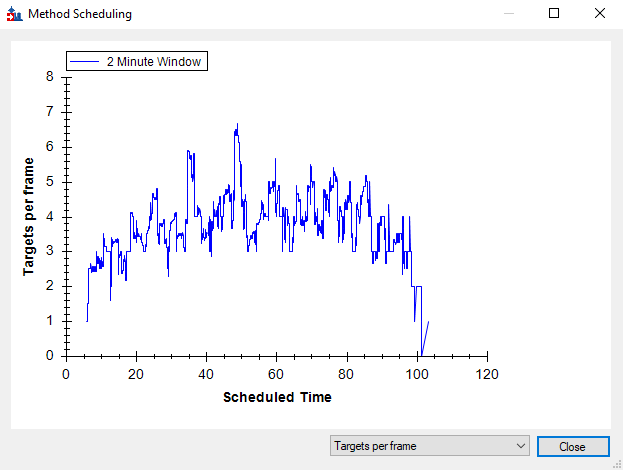Click the Skyline app icon in title bar
The height and width of the screenshot is (470, 623).
pyautogui.click(x=13, y=15)
